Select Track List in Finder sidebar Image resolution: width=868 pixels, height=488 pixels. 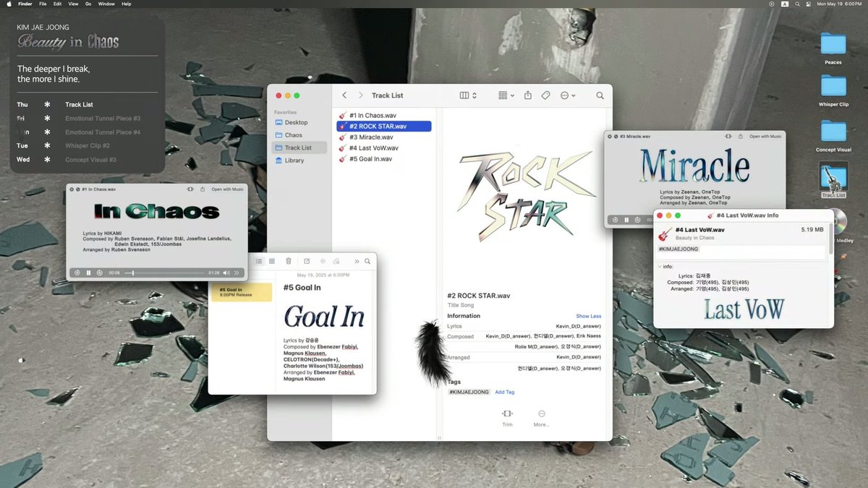299,147
